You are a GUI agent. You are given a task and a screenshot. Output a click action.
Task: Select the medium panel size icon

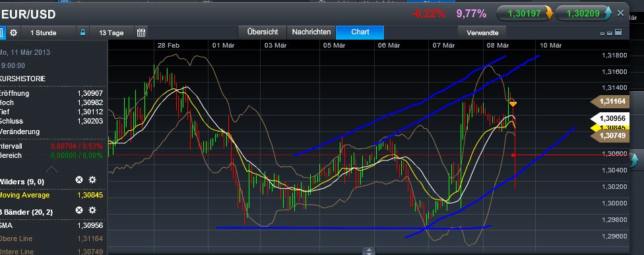click(610, 33)
